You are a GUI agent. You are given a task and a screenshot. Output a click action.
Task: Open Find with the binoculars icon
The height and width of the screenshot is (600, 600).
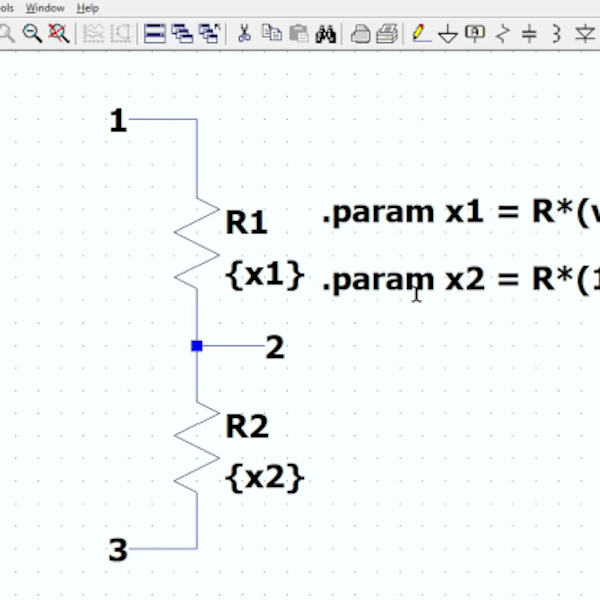325,34
